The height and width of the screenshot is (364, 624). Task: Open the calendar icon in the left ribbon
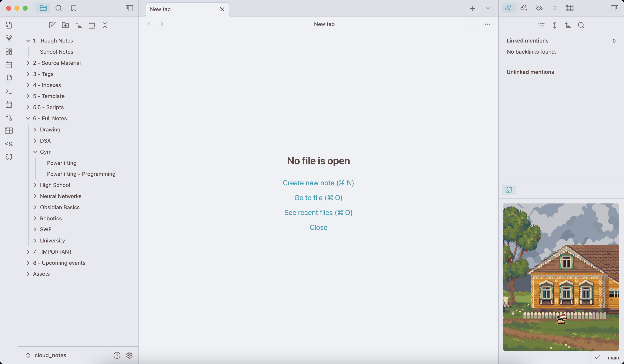[x=9, y=65]
